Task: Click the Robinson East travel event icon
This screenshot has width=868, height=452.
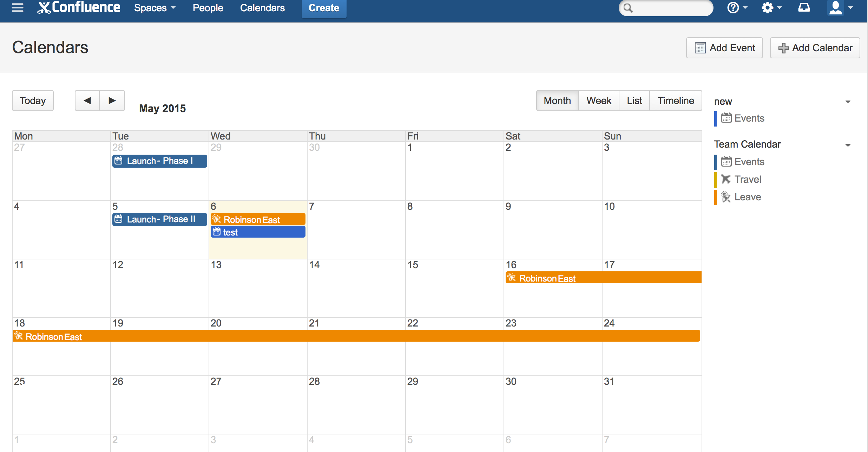Action: (217, 219)
